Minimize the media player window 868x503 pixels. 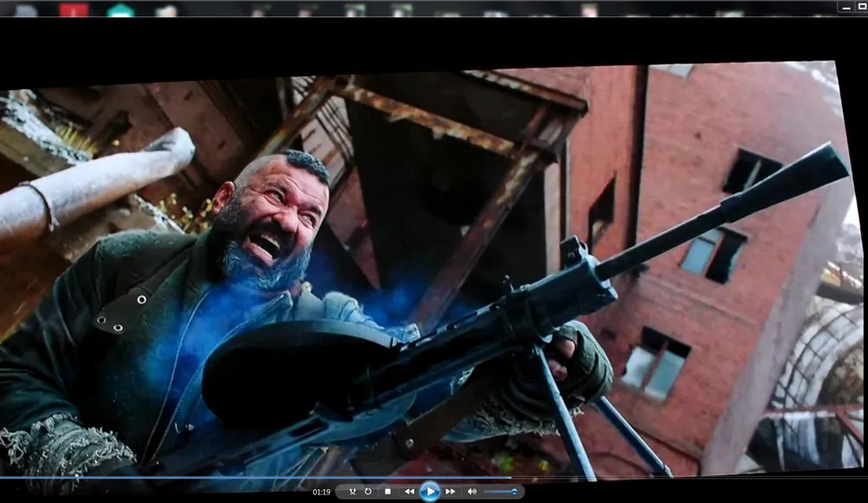coord(845,7)
